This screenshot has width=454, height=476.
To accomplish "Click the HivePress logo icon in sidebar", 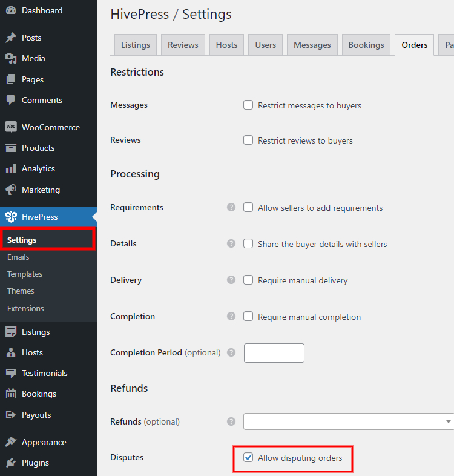I will pos(11,217).
